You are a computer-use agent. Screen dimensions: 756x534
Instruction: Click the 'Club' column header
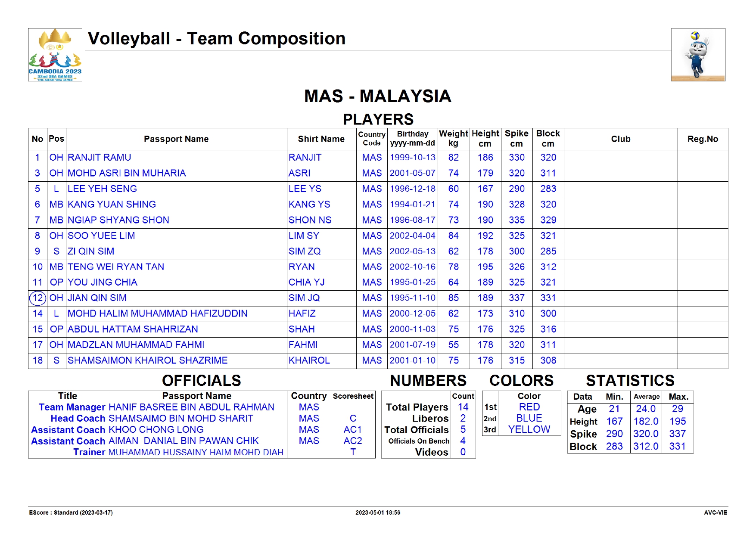621,139
